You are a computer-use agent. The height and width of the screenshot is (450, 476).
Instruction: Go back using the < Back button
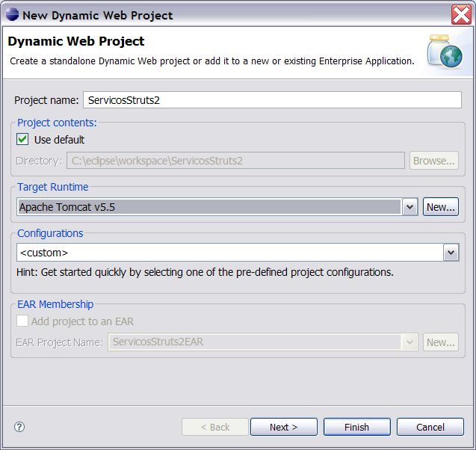click(x=215, y=427)
